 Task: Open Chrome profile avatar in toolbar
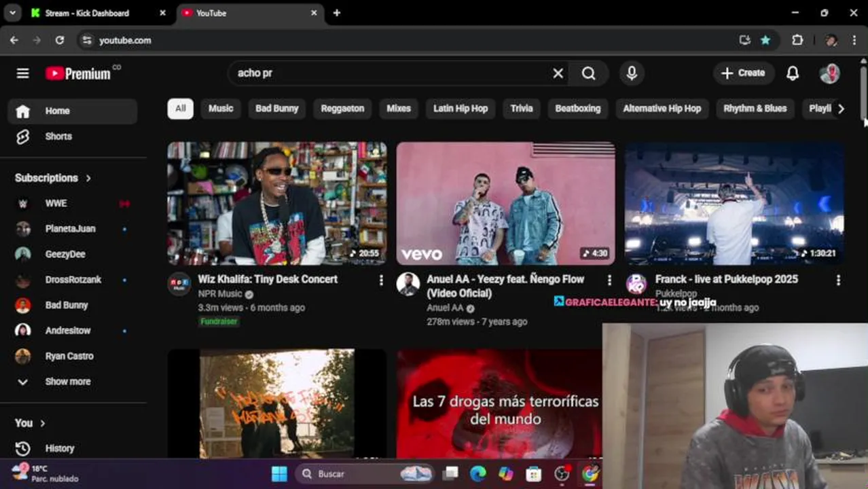tap(831, 40)
